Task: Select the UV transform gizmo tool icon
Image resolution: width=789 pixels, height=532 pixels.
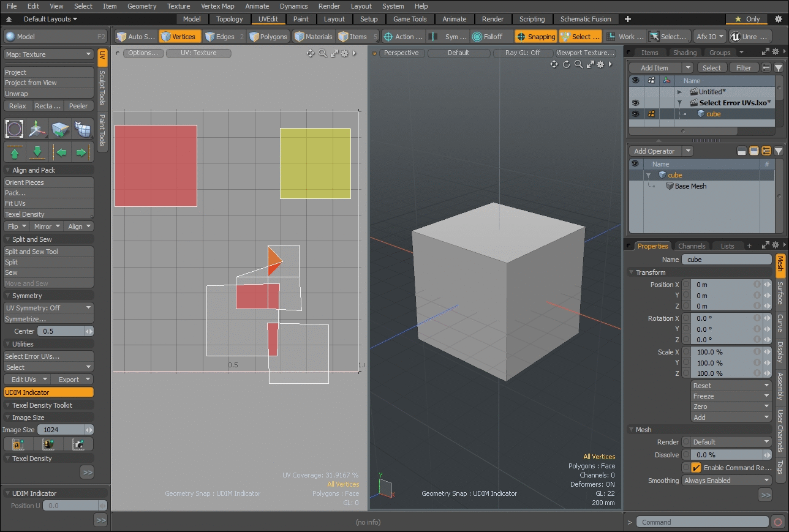Action: (37, 129)
